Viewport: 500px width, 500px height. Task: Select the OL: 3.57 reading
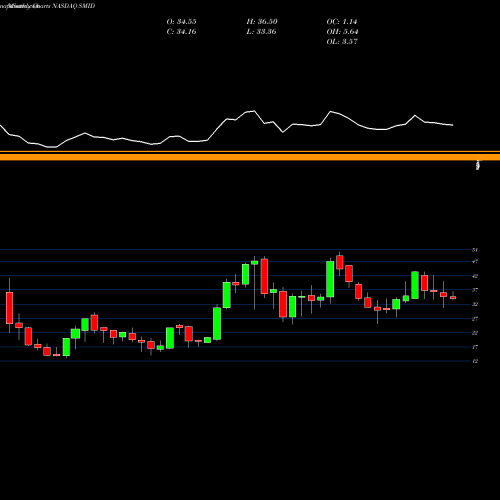[x=342, y=42]
